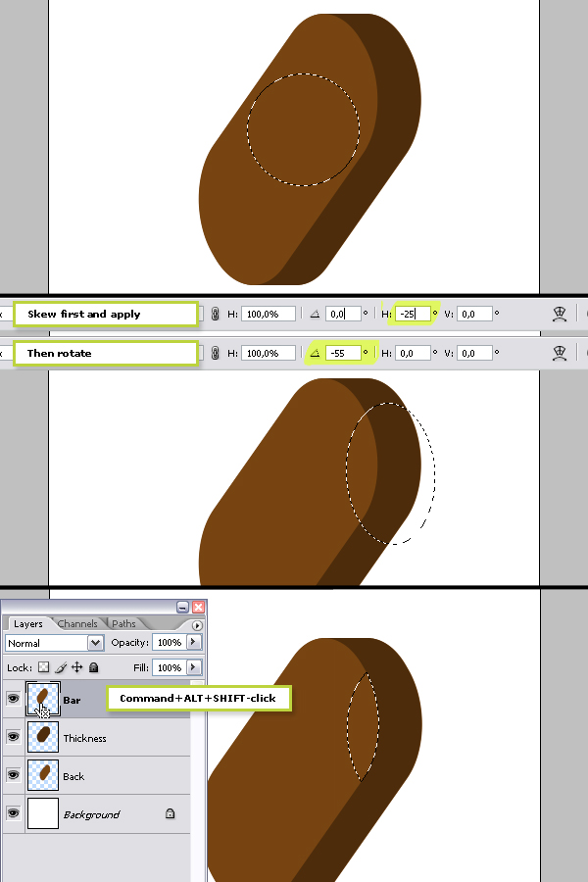Click the link icon in the 'Then rotate' bar

[215, 353]
